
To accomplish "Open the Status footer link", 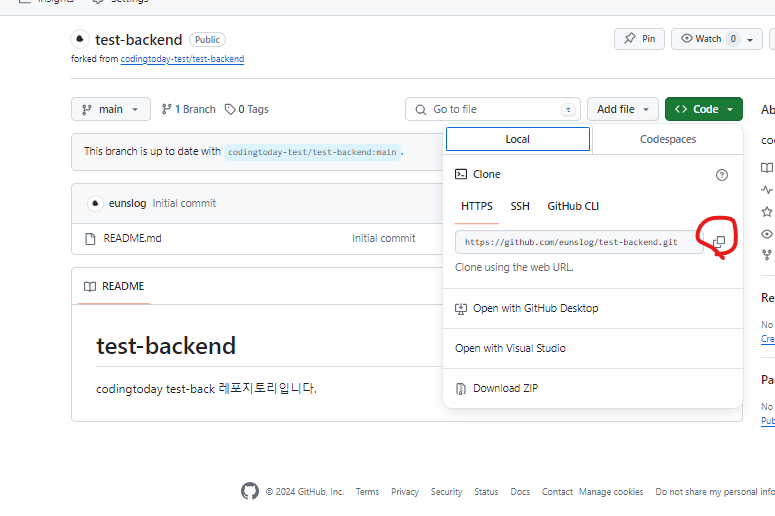I will pos(486,492).
